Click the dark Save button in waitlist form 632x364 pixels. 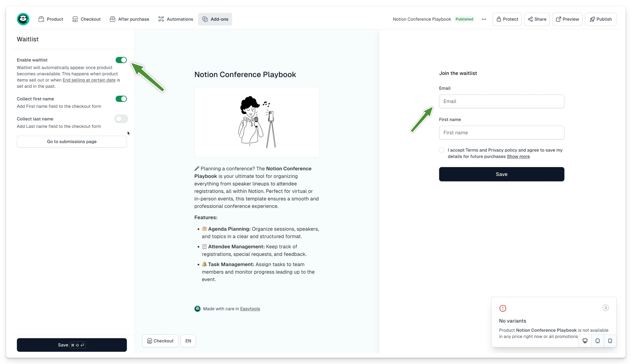(502, 174)
